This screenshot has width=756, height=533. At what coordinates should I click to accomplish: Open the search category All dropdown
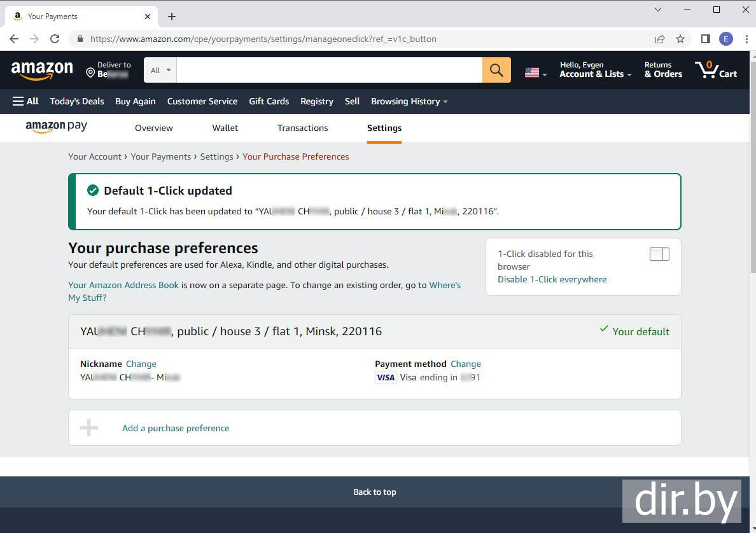[160, 71]
